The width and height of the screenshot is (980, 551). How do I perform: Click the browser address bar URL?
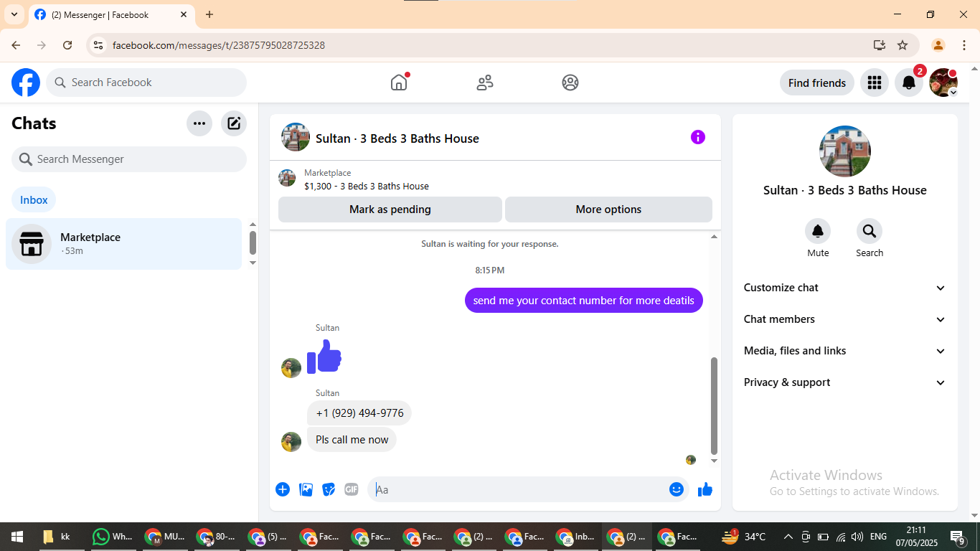(x=219, y=45)
